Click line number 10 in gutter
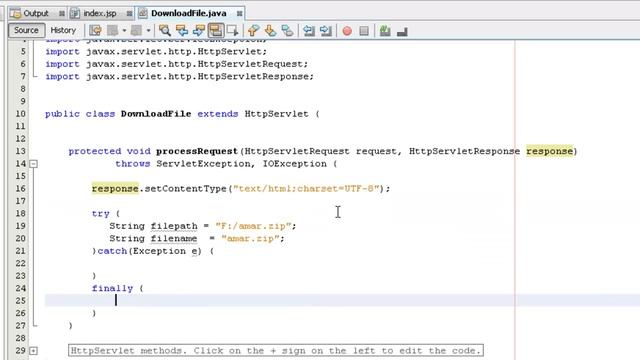 [21, 113]
